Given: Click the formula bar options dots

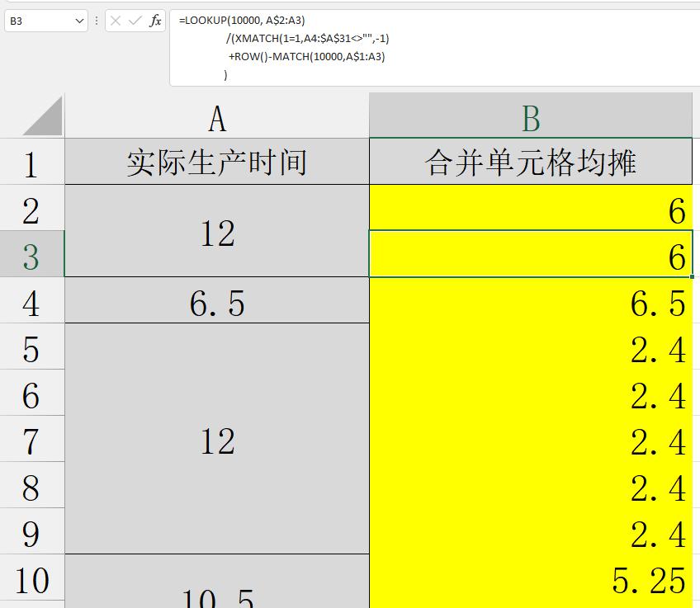Looking at the screenshot, I should (97, 21).
